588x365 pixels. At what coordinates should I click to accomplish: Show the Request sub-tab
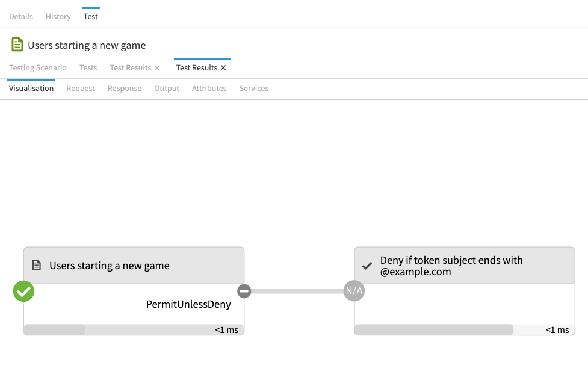81,89
